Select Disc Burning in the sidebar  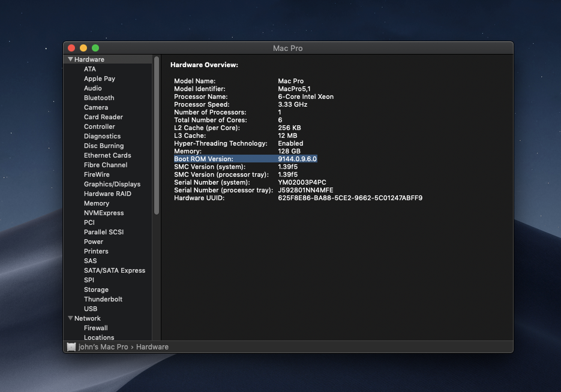tap(104, 146)
